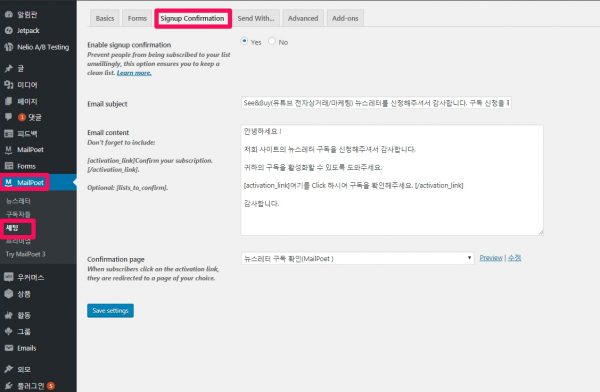The height and width of the screenshot is (392, 600).
Task: Open the Signup Confirmation tab
Action: coord(192,18)
